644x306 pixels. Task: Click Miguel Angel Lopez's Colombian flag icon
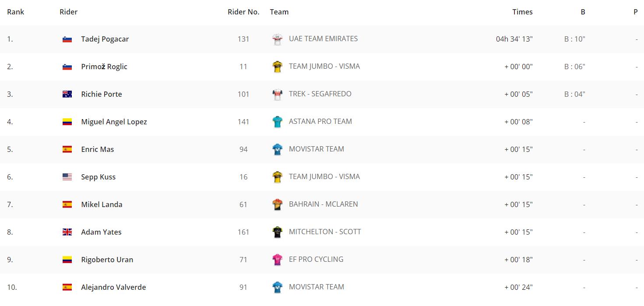[x=67, y=122]
